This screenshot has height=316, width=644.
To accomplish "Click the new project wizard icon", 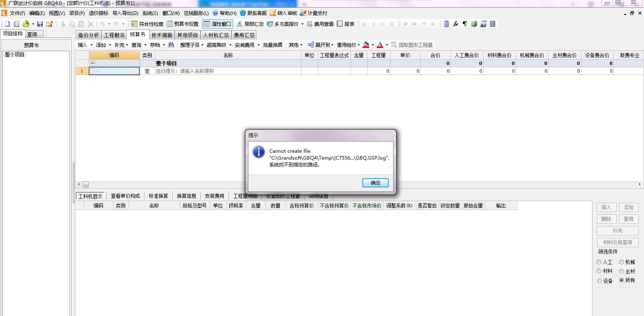I will click(17, 24).
